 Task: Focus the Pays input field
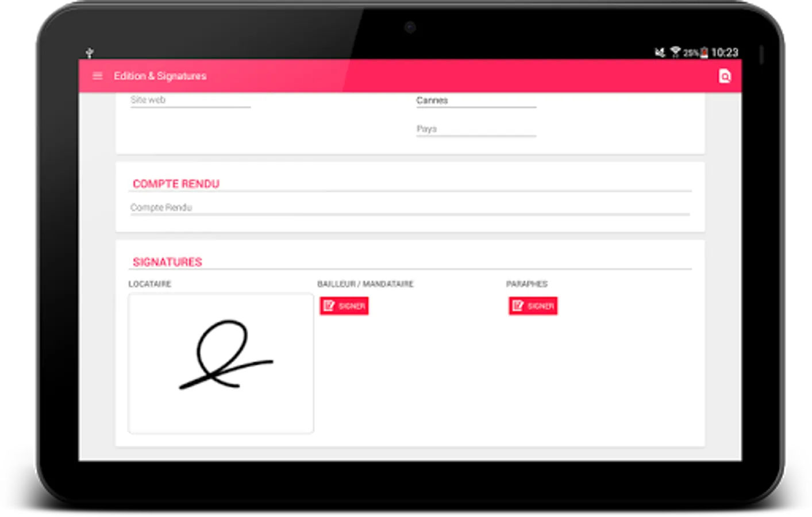[x=476, y=129]
